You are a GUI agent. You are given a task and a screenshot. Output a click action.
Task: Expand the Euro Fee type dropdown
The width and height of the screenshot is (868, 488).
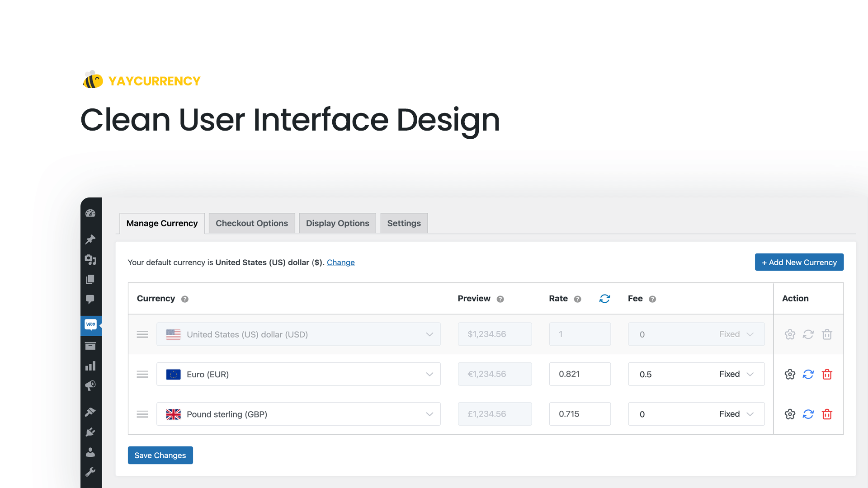pyautogui.click(x=737, y=374)
